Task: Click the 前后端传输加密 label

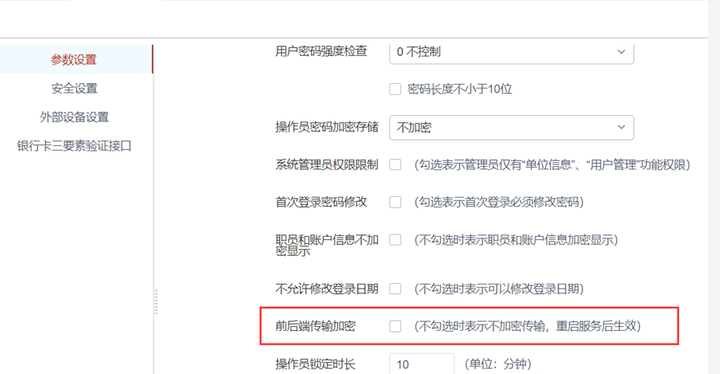Action: pos(315,326)
